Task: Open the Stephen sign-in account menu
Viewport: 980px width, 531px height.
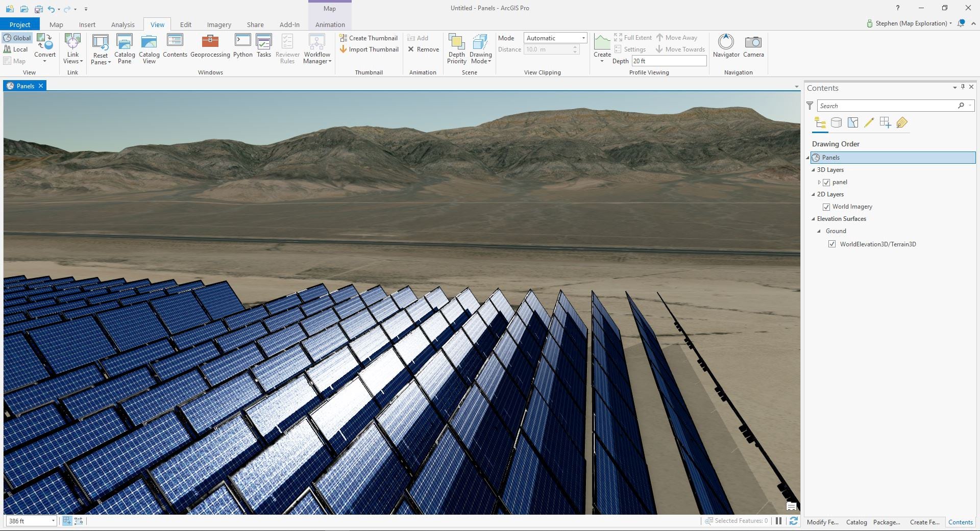Action: point(909,23)
